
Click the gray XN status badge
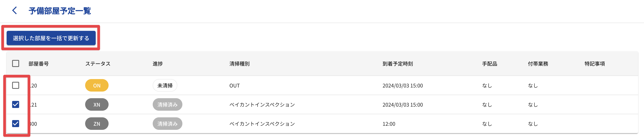[x=97, y=104]
